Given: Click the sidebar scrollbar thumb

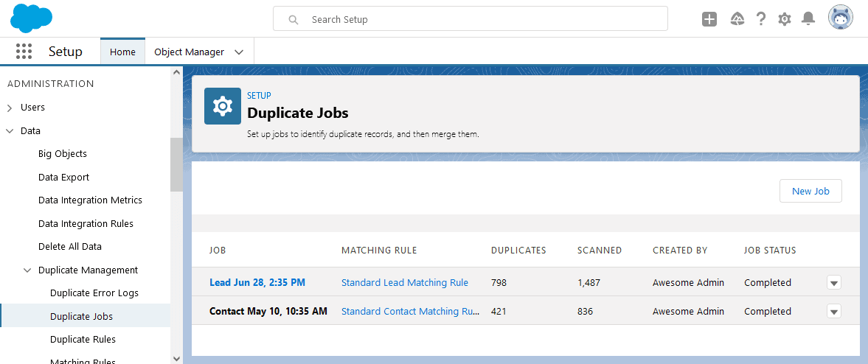Looking at the screenshot, I should tap(176, 164).
